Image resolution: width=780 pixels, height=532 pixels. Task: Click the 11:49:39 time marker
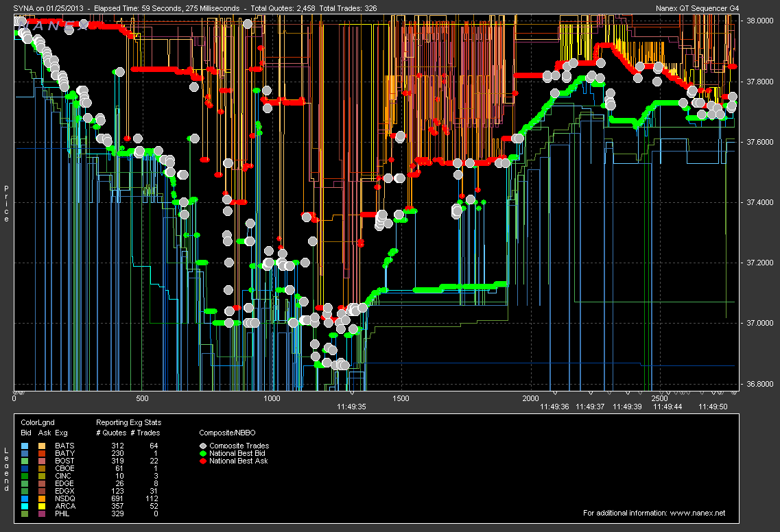[x=627, y=407]
